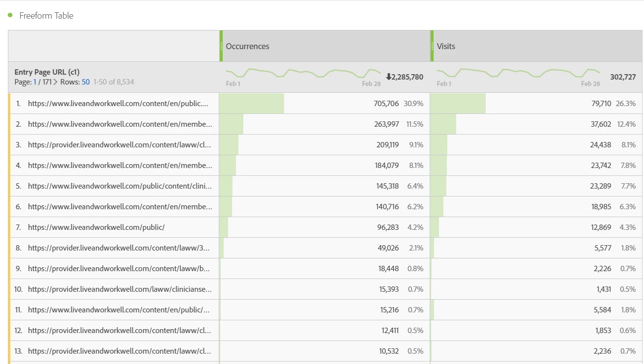Click the Entry Page URL (c1) dimension header
This screenshot has width=644, height=364.
click(x=47, y=72)
